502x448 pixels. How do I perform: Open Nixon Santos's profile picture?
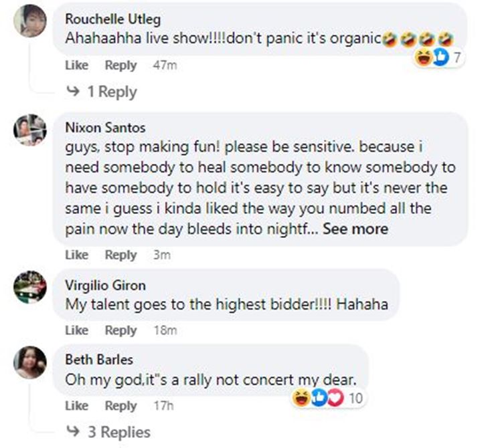coord(30,130)
